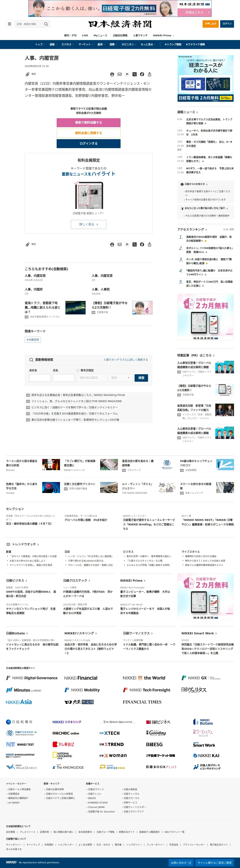Open the upload-style share icon beside headline date
This screenshot has height=868, width=240.
point(150,74)
